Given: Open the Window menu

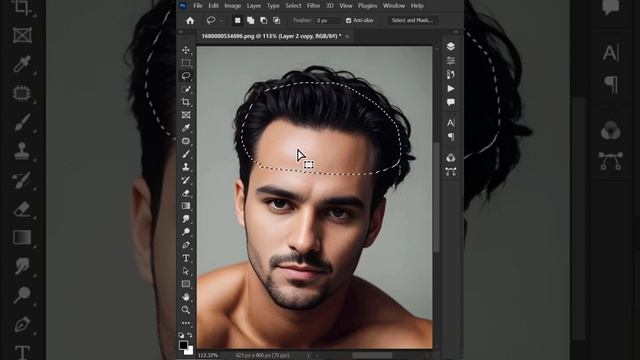Looking at the screenshot, I should coord(394,6).
